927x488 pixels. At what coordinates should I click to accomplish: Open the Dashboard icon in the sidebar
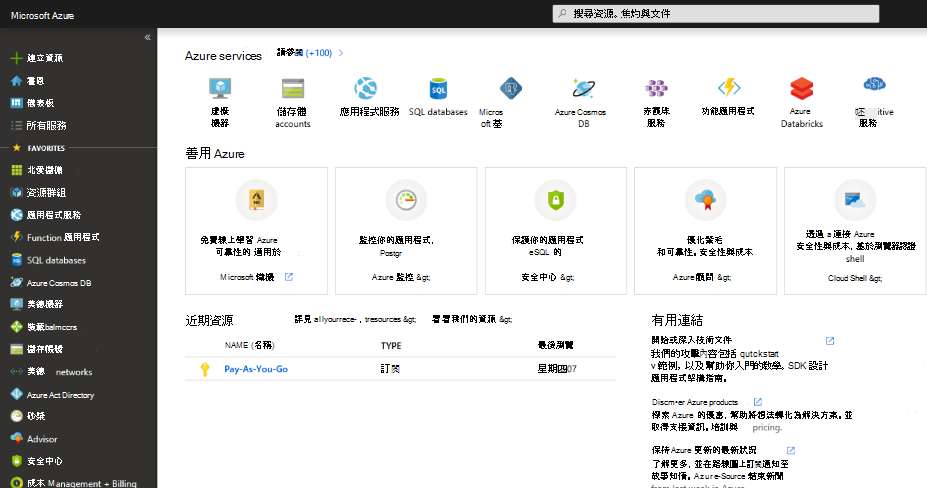click(x=17, y=103)
